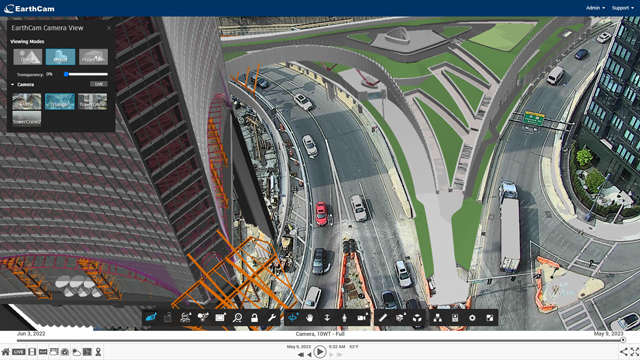
Task: Click the LIVE icon in bottom bar
Action: click(x=18, y=352)
